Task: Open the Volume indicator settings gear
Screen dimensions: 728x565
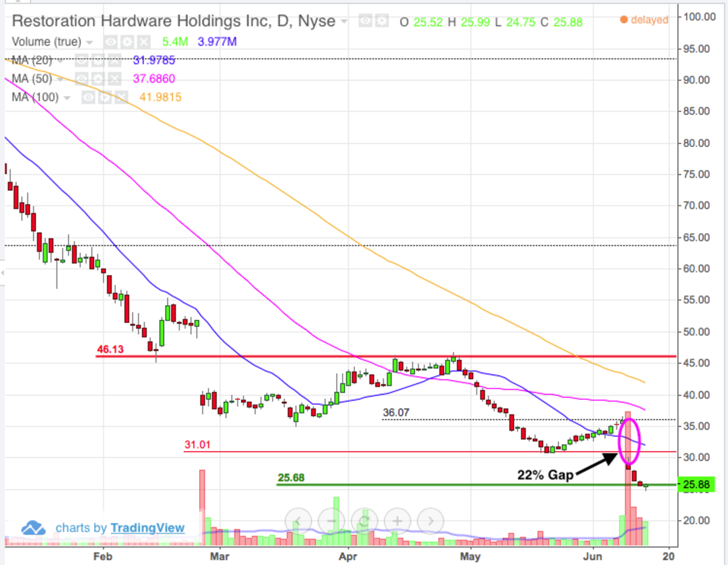Action: coord(127,42)
